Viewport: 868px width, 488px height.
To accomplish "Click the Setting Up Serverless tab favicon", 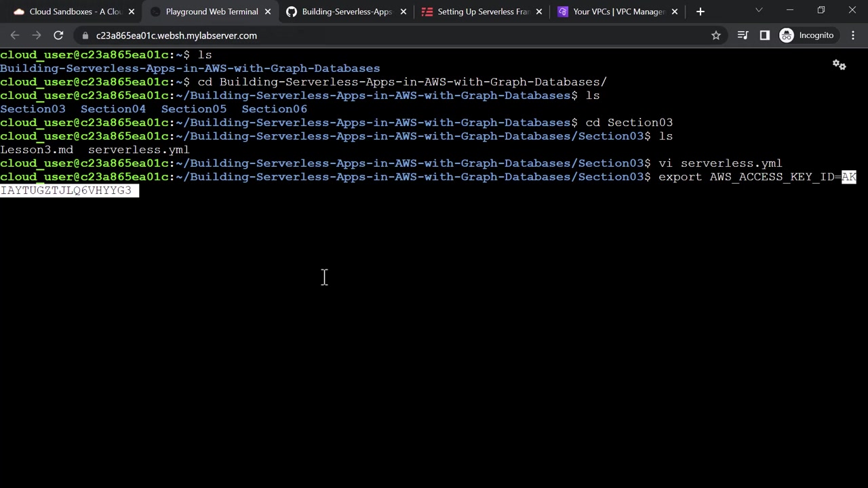I will [x=427, y=12].
